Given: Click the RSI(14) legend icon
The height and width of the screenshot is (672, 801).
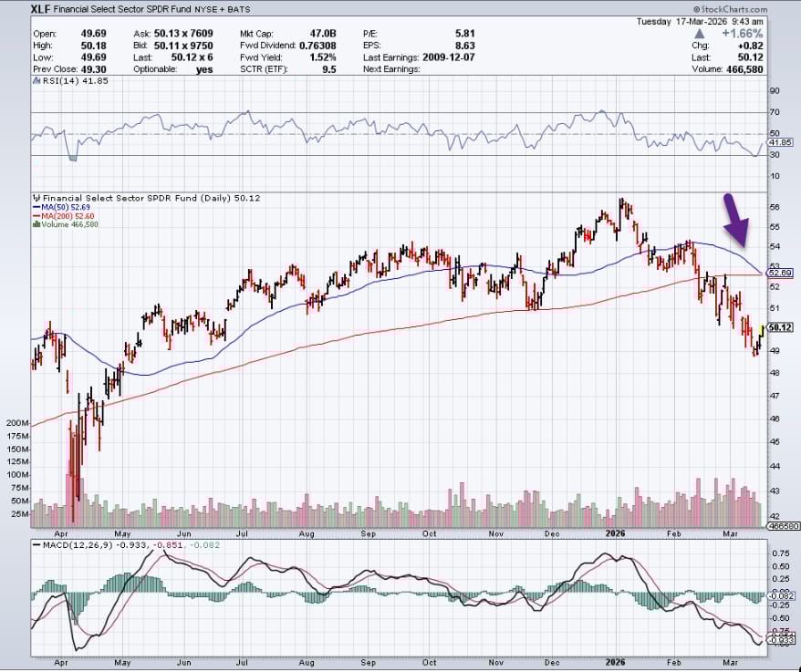Looking at the screenshot, I should (x=36, y=80).
